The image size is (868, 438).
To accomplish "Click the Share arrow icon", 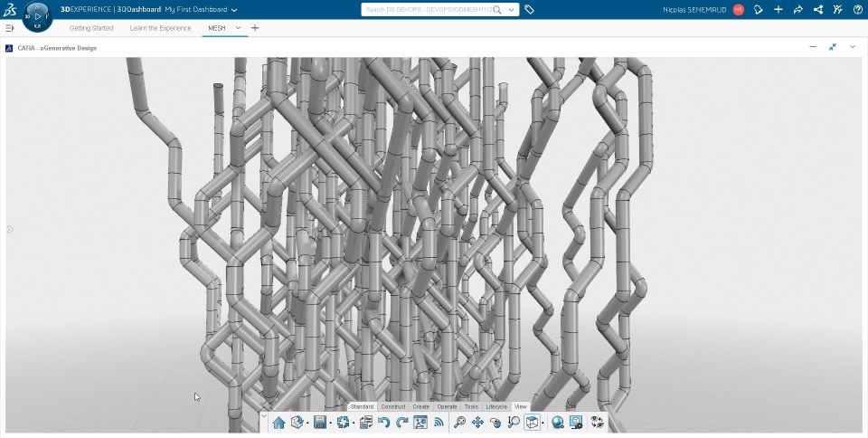I will tap(798, 9).
